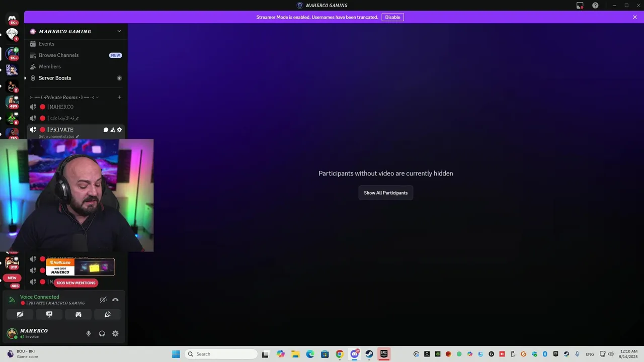Set a channel status
This screenshot has height=362, width=644.
pos(59,136)
